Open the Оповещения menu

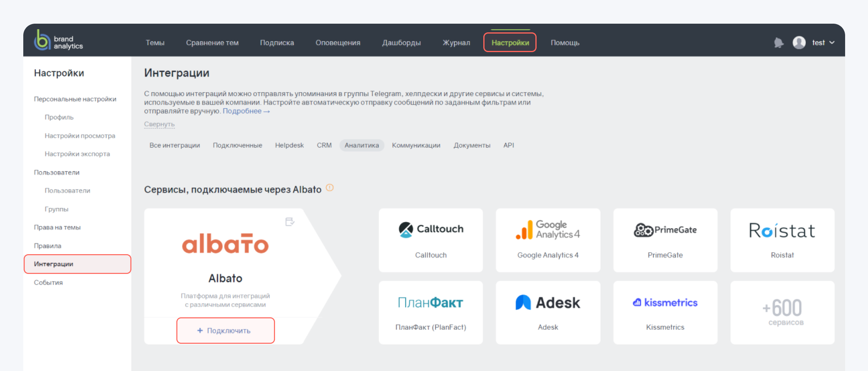coord(338,43)
